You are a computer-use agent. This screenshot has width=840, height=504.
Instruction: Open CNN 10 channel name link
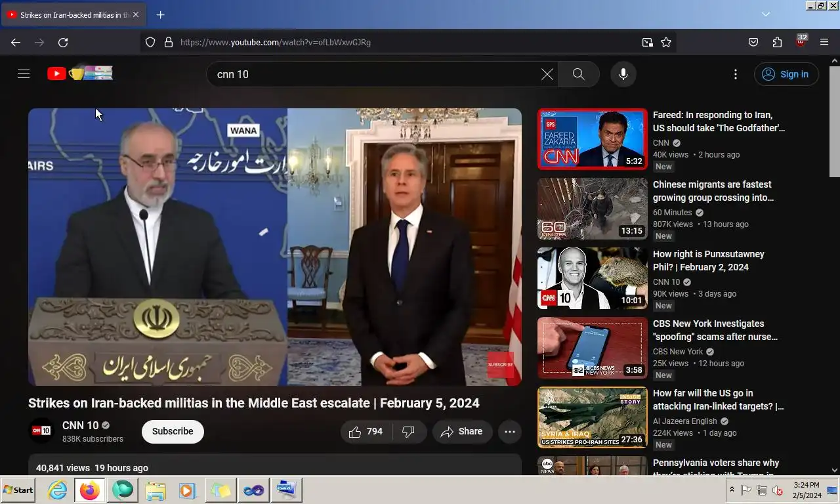[x=80, y=425]
